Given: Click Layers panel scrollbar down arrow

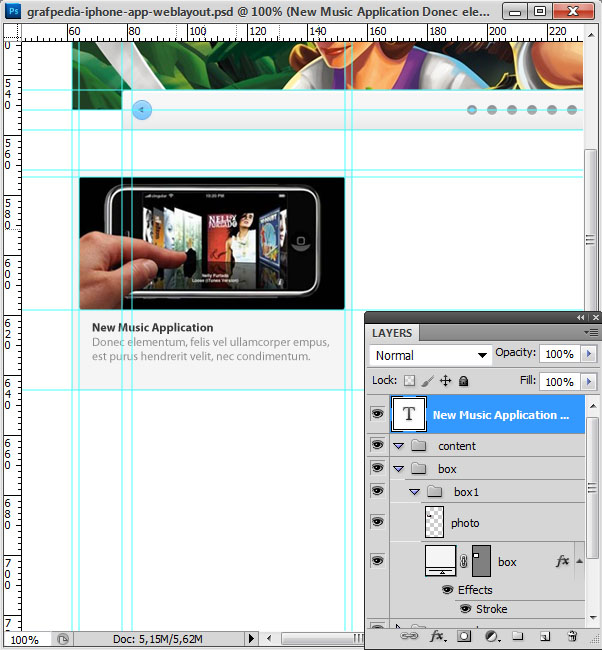Looking at the screenshot, I should (x=592, y=618).
